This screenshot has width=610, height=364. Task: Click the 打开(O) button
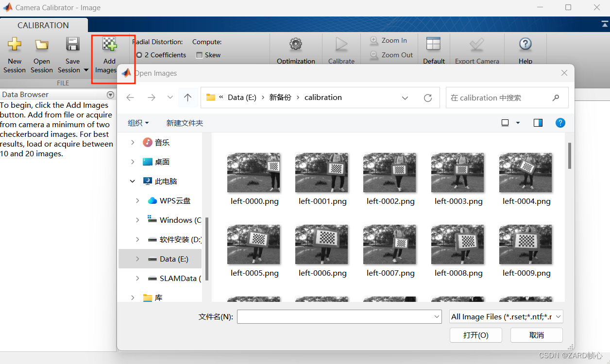(x=475, y=335)
